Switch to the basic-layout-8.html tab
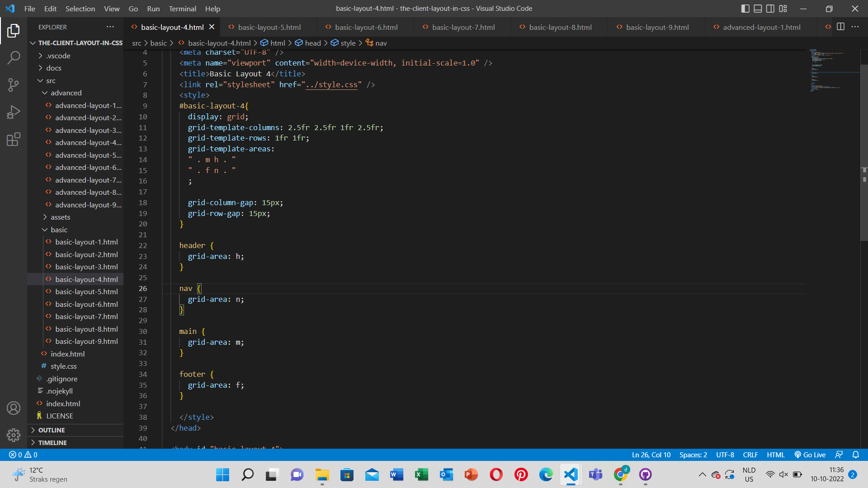This screenshot has width=868, height=488. point(559,27)
